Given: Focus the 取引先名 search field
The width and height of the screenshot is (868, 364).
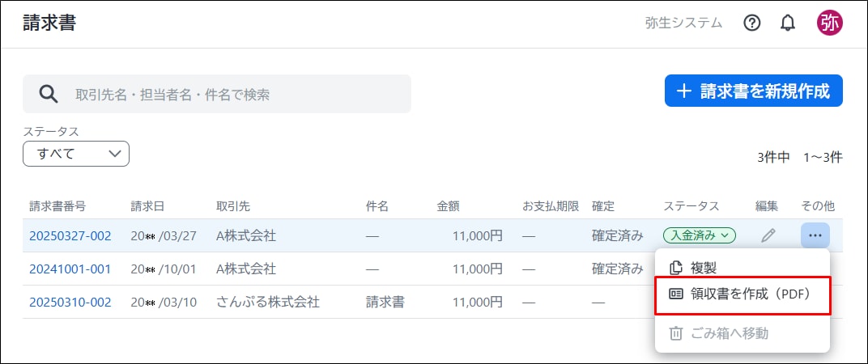Looking at the screenshot, I should pyautogui.click(x=217, y=94).
